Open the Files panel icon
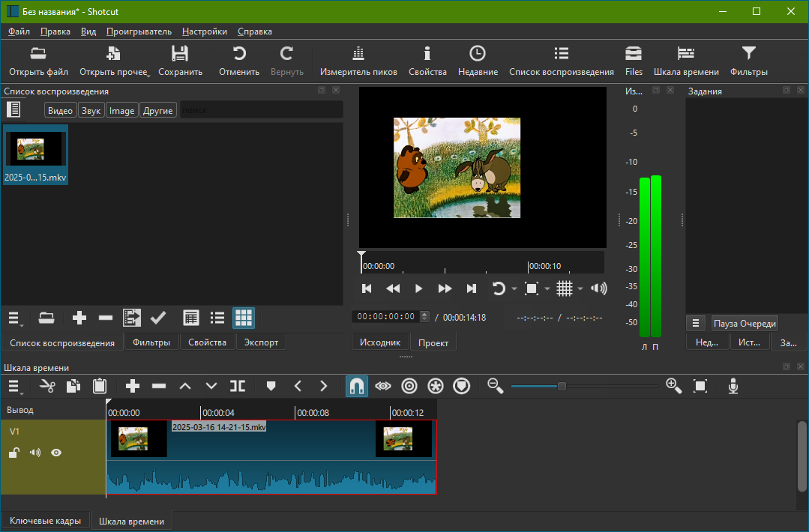This screenshot has width=809, height=532. tap(634, 61)
